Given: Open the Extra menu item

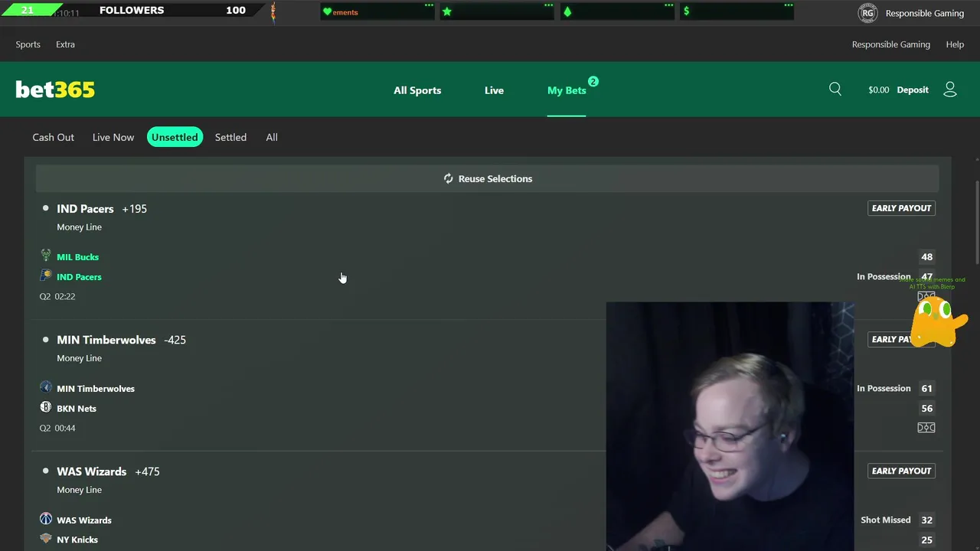Looking at the screenshot, I should tap(65, 44).
